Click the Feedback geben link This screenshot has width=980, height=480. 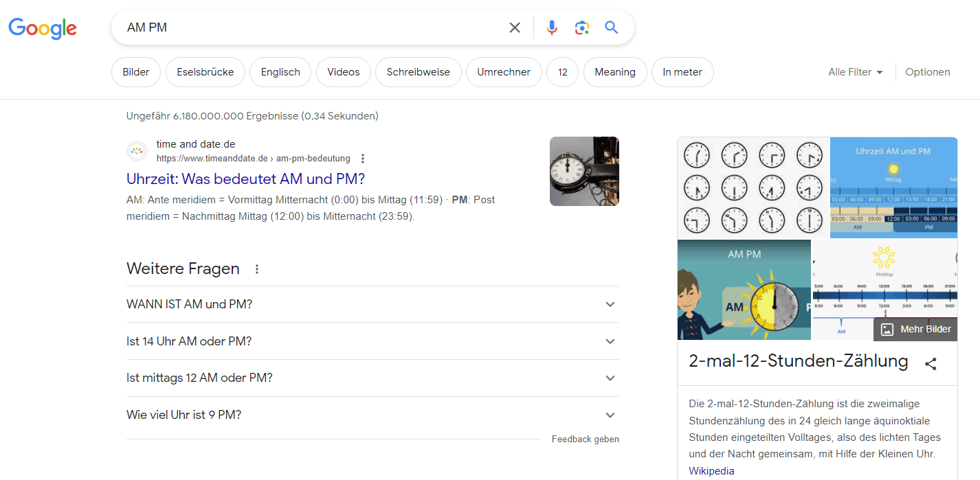[585, 439]
